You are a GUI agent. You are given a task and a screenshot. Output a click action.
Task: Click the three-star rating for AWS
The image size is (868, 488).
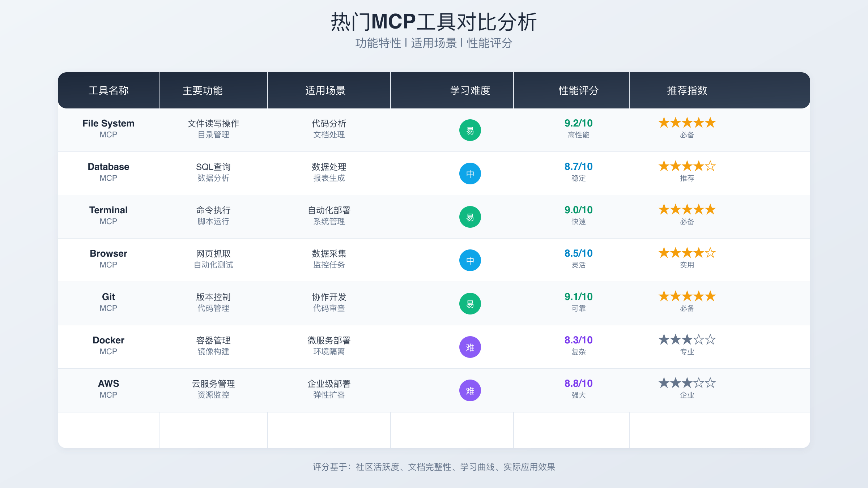tap(687, 383)
